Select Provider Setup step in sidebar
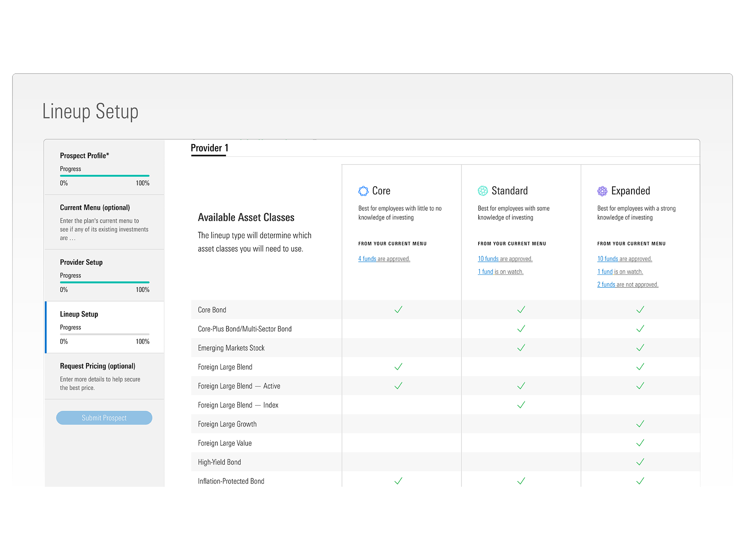Screen dimensions: 747x560 tap(81, 262)
